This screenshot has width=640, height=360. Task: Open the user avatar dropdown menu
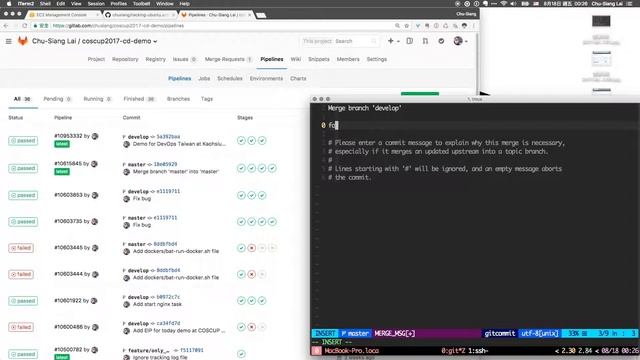[460, 41]
